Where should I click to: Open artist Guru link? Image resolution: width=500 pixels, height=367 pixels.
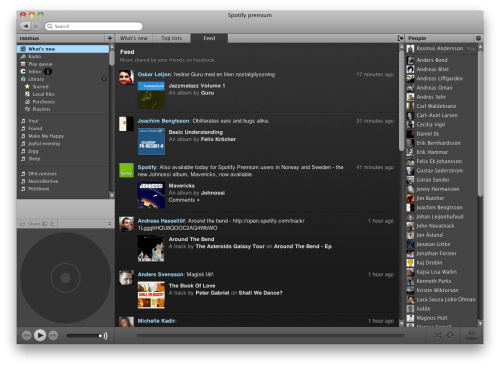click(207, 93)
